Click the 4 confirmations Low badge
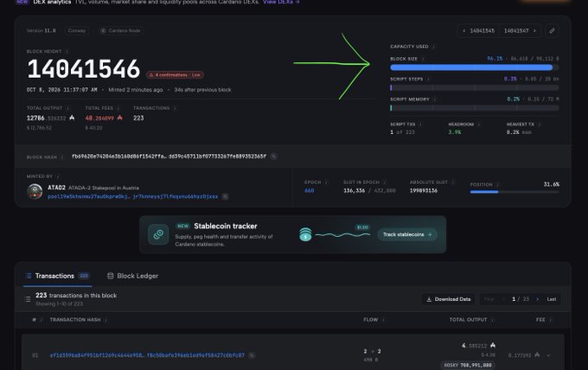 tap(176, 75)
